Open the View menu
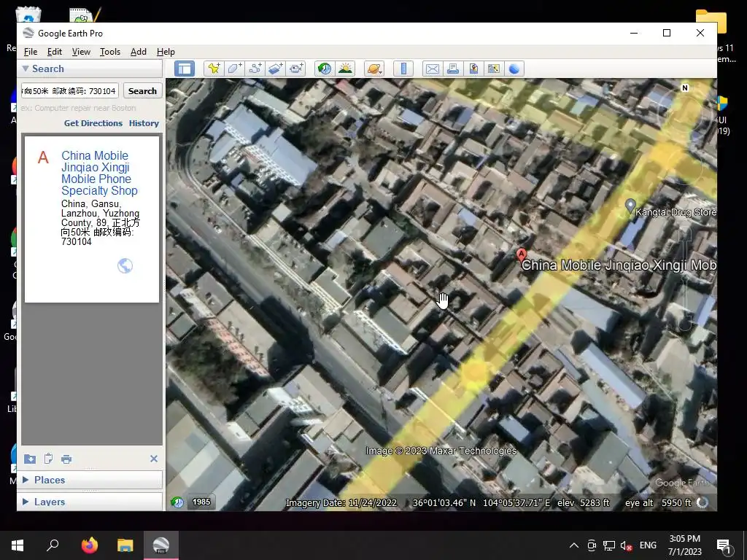Image resolution: width=747 pixels, height=560 pixels. [81, 52]
